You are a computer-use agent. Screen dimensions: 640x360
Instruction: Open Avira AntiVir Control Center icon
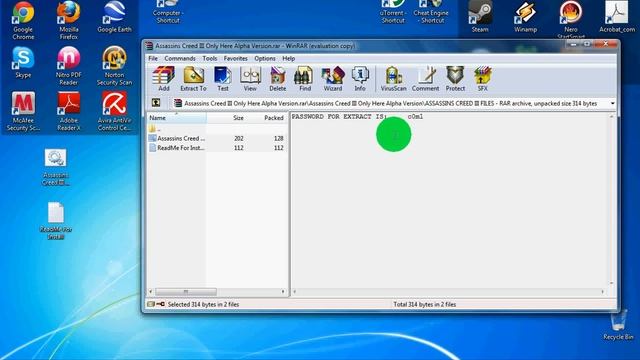[114, 111]
